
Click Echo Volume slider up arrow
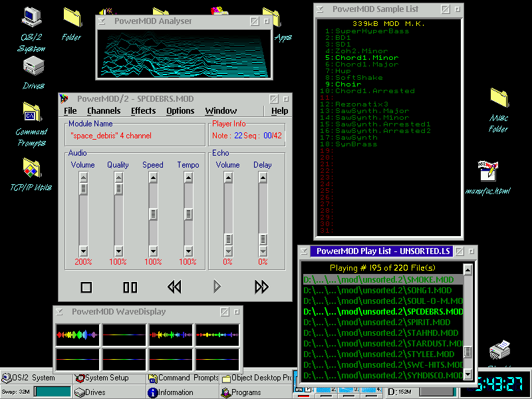click(228, 178)
